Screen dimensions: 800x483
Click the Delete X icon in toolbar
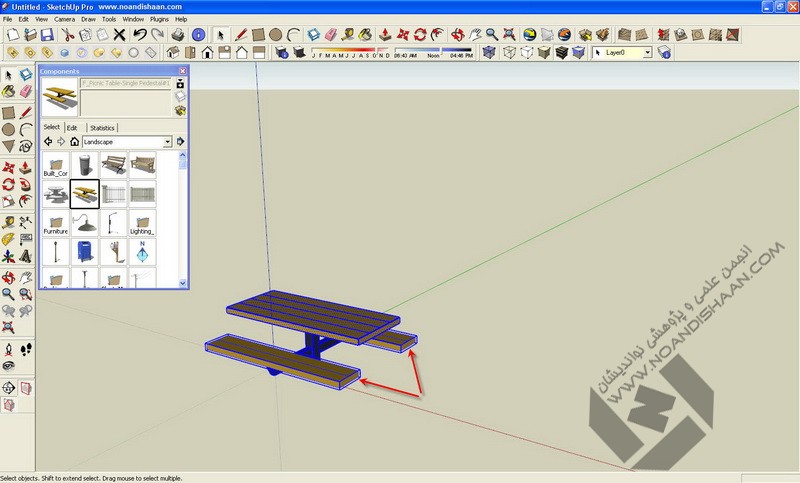[x=120, y=35]
